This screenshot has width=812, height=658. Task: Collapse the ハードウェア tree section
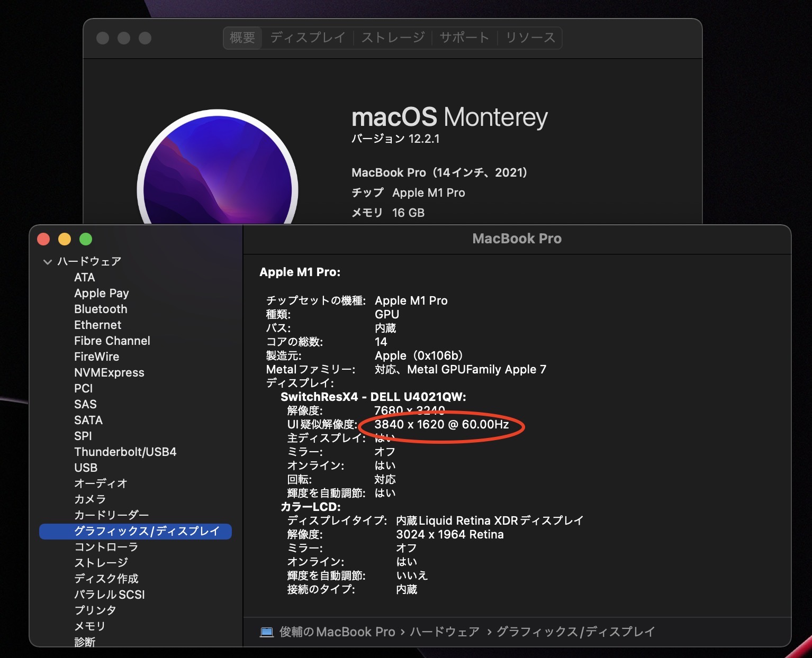pos(48,262)
